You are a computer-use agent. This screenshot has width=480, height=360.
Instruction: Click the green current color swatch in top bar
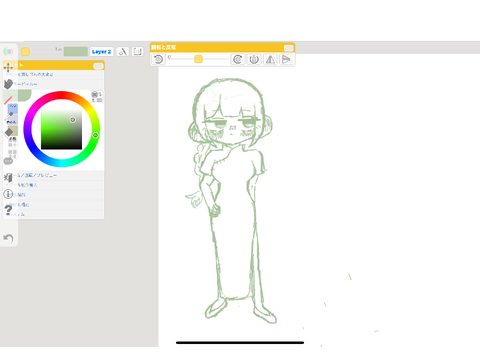pos(76,51)
